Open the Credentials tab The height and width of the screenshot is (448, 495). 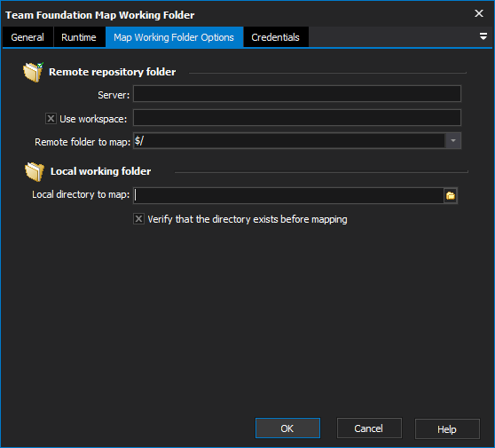[275, 37]
